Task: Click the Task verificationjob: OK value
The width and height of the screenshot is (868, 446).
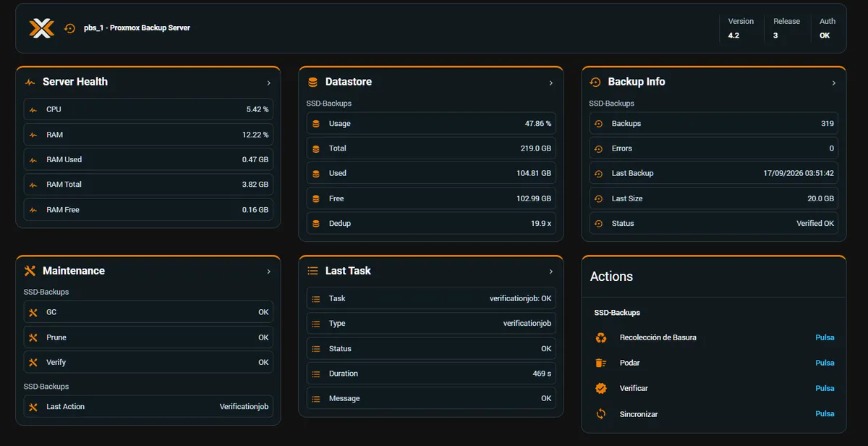Action: tap(521, 298)
